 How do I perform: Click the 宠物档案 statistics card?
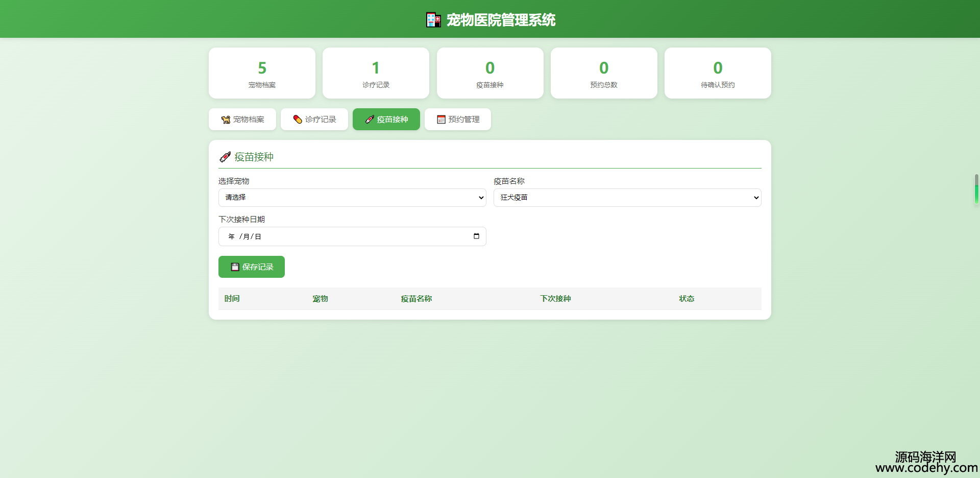coord(262,73)
